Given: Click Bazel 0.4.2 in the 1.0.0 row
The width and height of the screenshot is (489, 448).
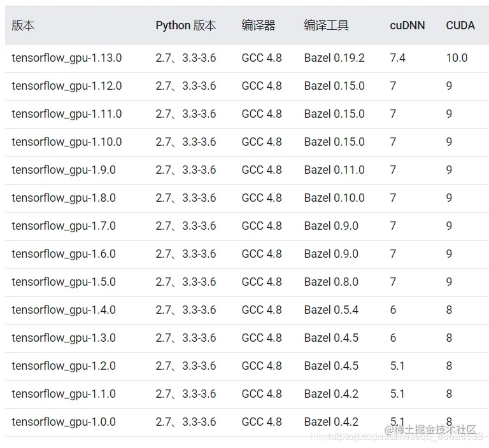Looking at the screenshot, I should point(331,422).
